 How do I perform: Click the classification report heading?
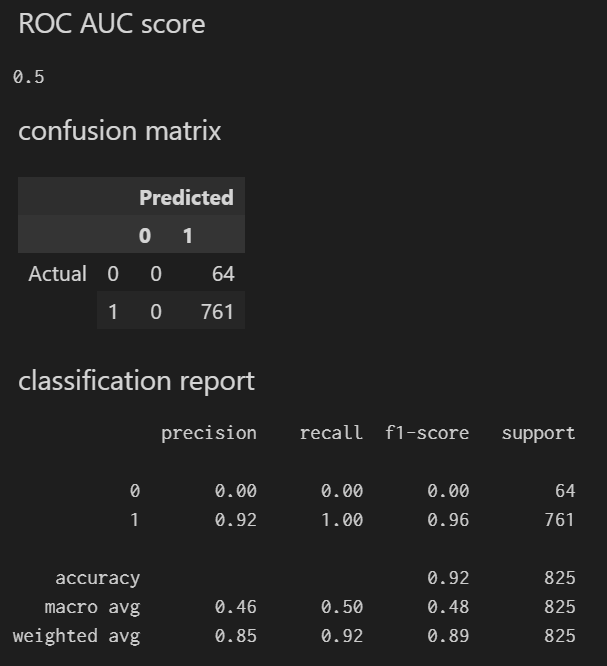pyautogui.click(x=136, y=381)
